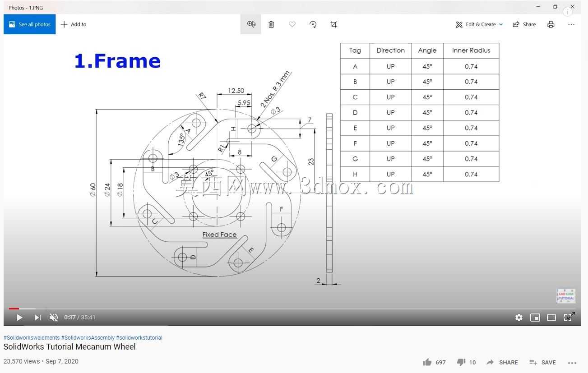Seek on the video progress bar
This screenshot has width=588, height=373.
(292, 309)
